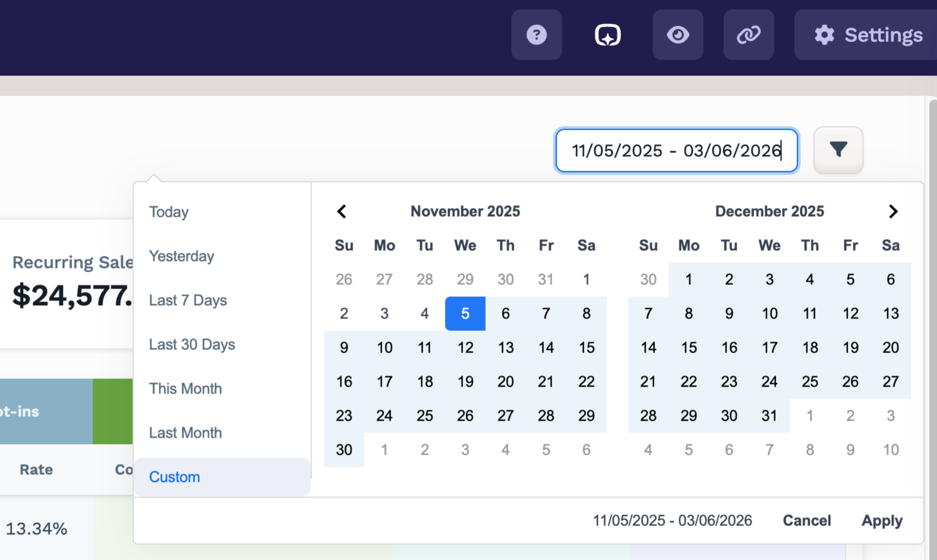Open the filter funnel button
This screenshot has width=937, height=560.
click(838, 150)
